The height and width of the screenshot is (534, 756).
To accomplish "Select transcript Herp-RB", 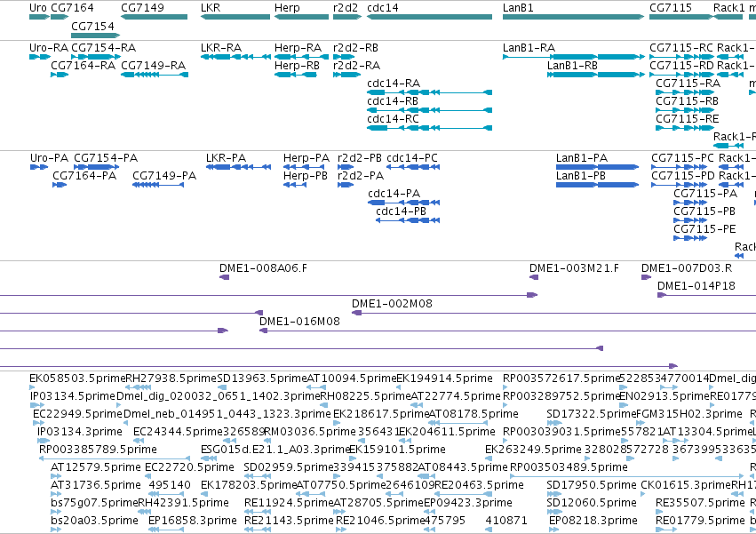I will pos(296,75).
